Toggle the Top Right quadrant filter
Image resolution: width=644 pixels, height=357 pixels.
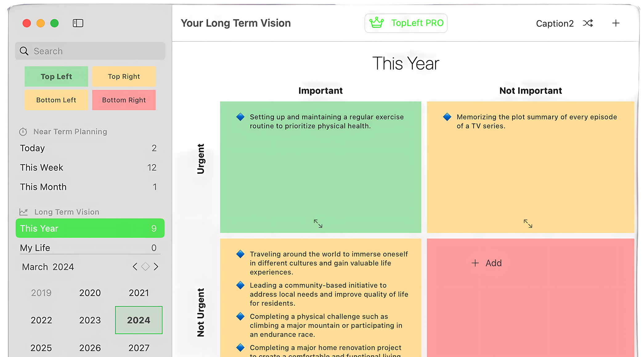(124, 76)
